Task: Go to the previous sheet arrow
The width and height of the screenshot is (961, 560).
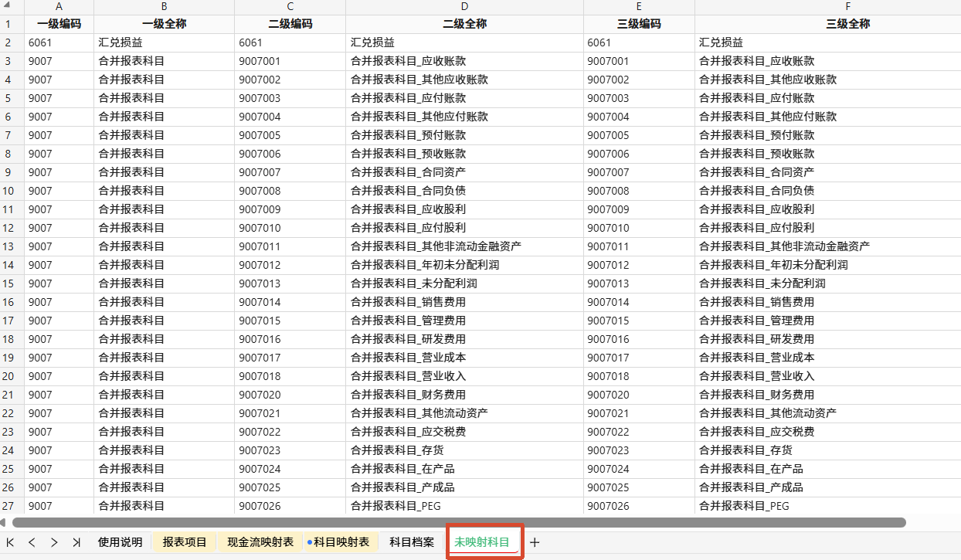Action: [x=32, y=542]
